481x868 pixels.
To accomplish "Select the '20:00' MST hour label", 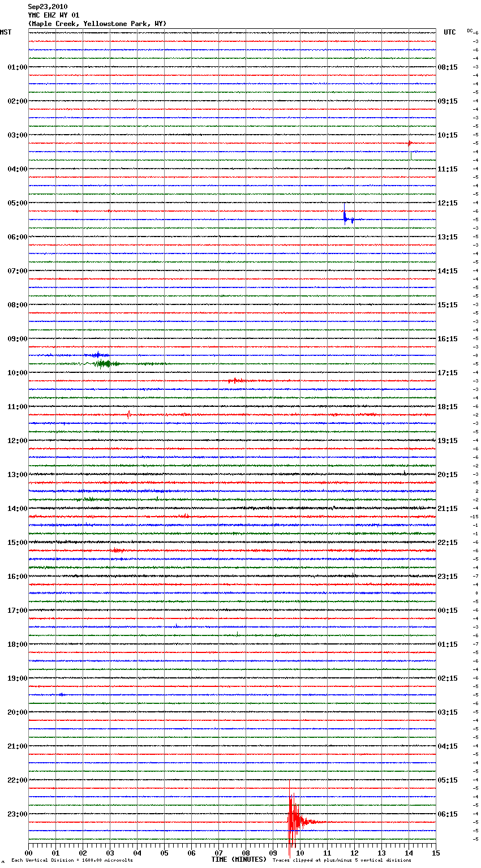I will tap(18, 712).
